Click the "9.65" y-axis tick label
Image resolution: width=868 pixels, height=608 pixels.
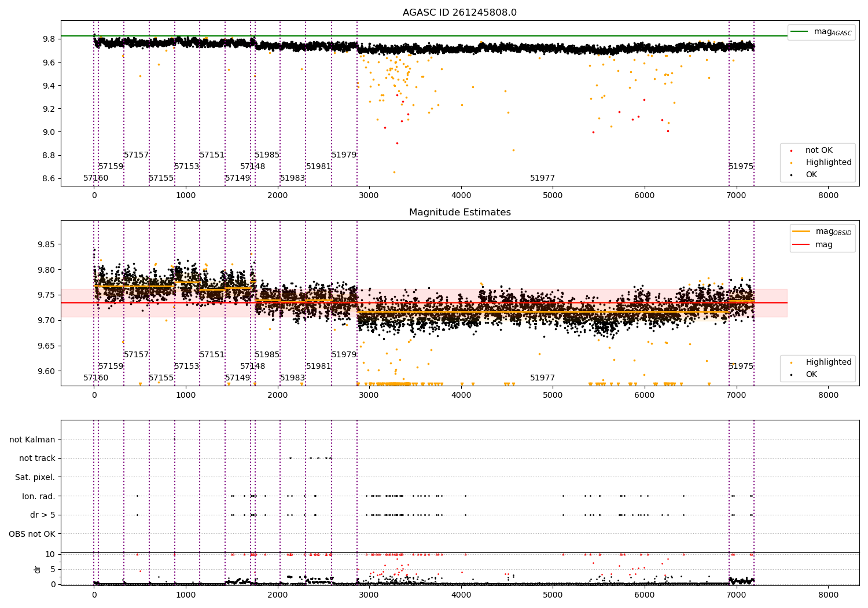click(46, 346)
